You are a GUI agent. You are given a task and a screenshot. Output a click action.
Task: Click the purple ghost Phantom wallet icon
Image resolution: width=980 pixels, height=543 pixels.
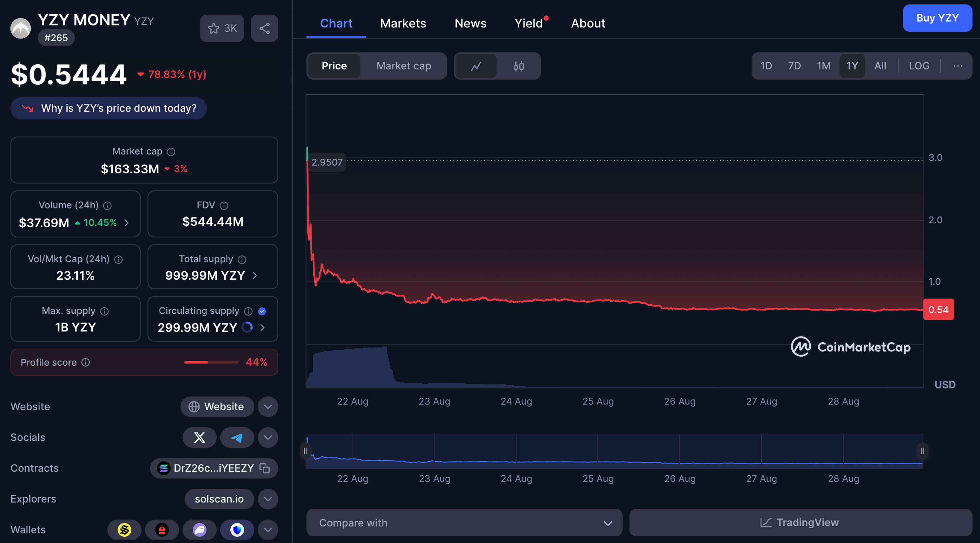(199, 530)
